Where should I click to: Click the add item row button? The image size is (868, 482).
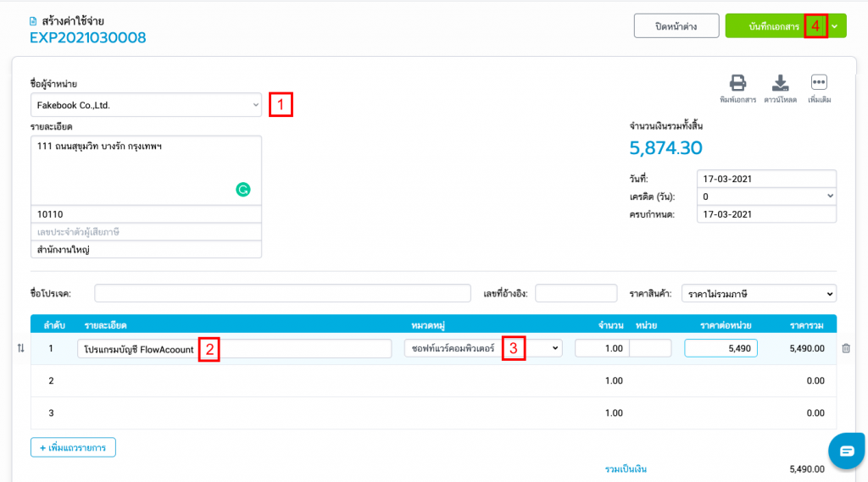click(73, 447)
